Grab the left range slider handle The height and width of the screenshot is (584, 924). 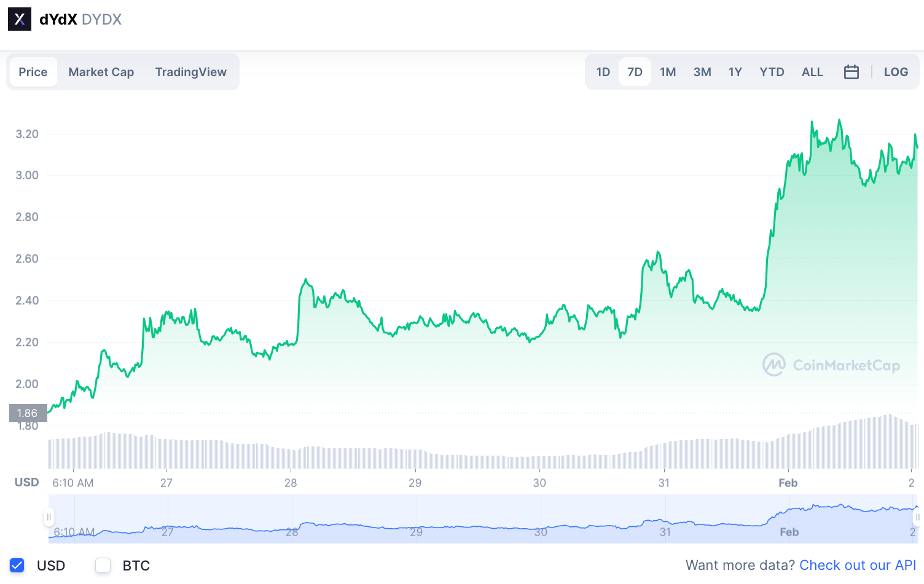49,517
